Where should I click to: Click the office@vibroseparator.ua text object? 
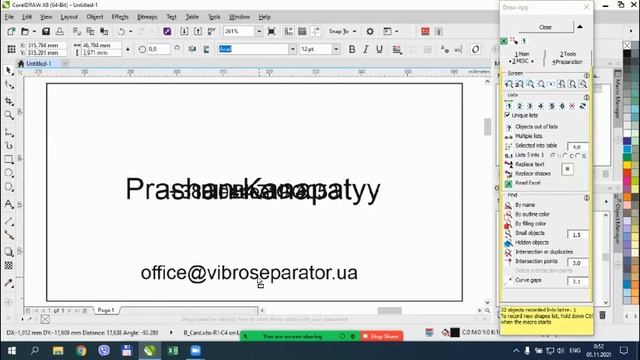click(249, 273)
